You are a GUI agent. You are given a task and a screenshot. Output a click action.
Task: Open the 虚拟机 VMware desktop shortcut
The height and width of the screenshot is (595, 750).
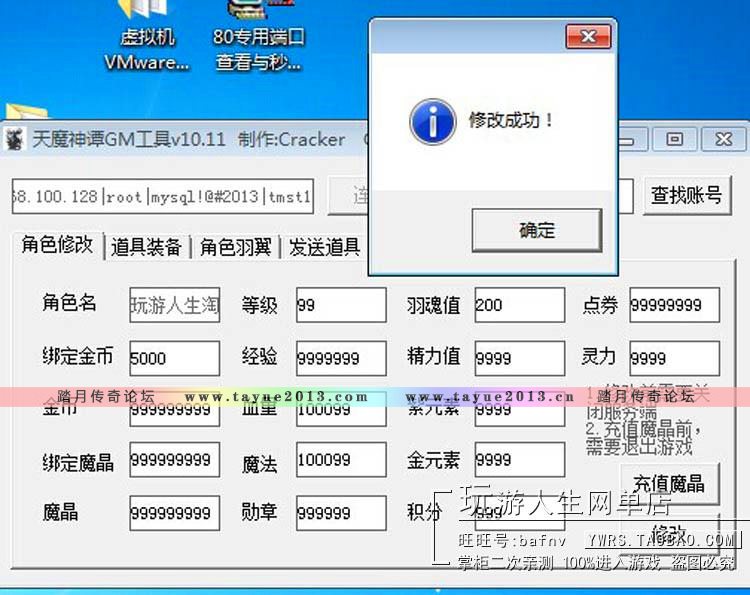147,36
